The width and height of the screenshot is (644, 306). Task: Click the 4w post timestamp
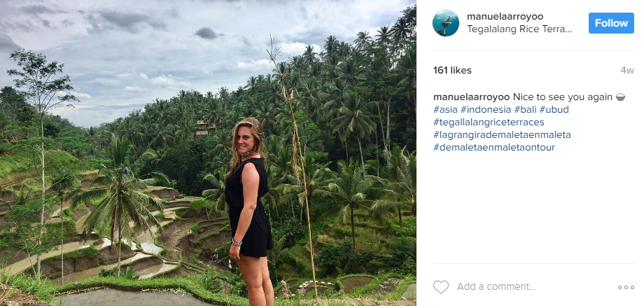tap(626, 70)
